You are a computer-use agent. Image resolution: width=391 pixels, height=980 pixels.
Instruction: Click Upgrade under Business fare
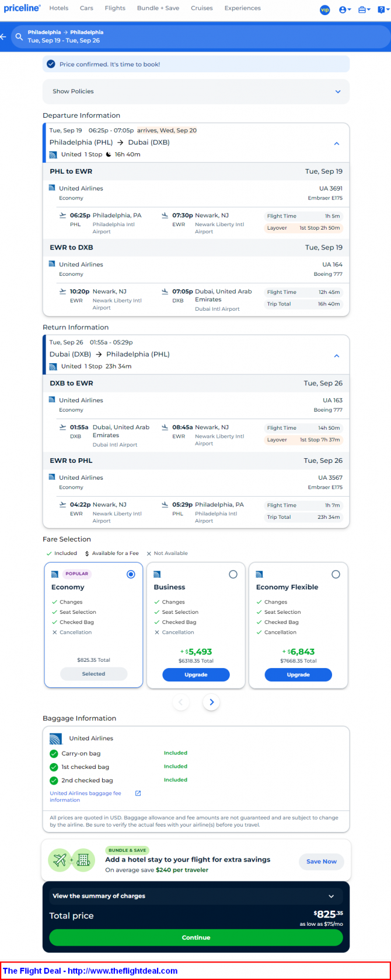196,675
